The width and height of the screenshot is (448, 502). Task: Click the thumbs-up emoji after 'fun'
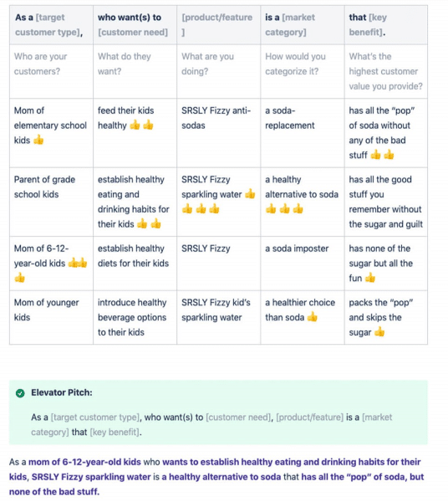coord(370,278)
